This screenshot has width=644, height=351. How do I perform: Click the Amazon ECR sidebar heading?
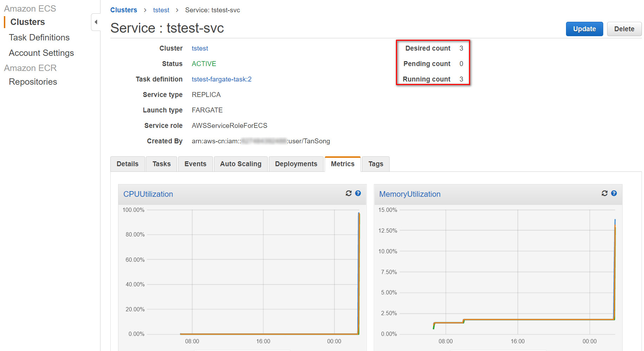pyautogui.click(x=30, y=68)
